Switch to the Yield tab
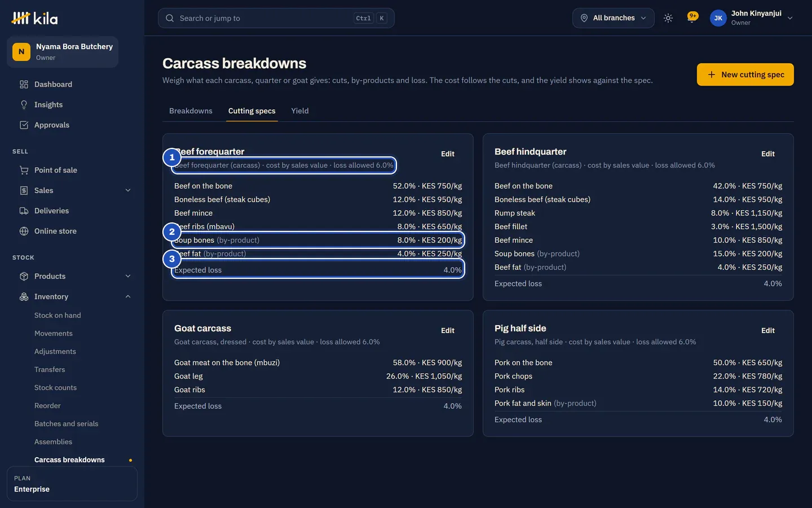Screen dimensions: 812x508 pyautogui.click(x=300, y=111)
